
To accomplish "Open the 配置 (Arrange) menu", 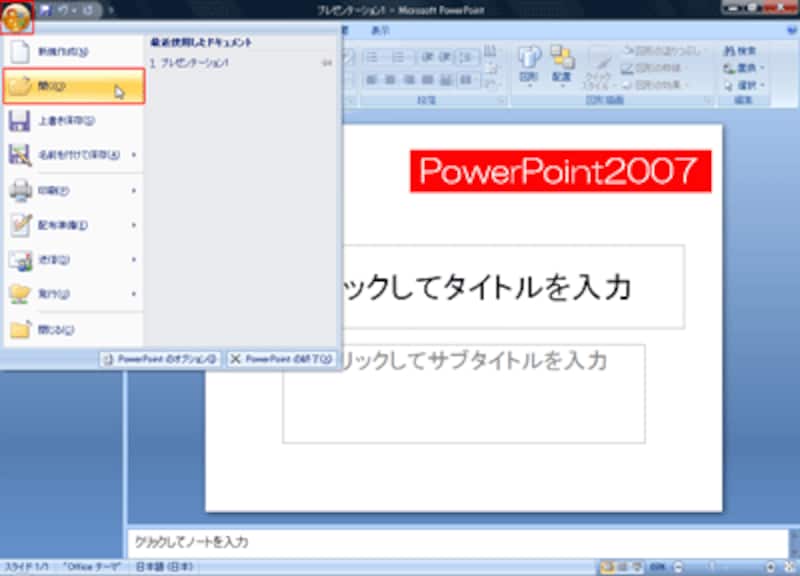I will click(x=562, y=67).
